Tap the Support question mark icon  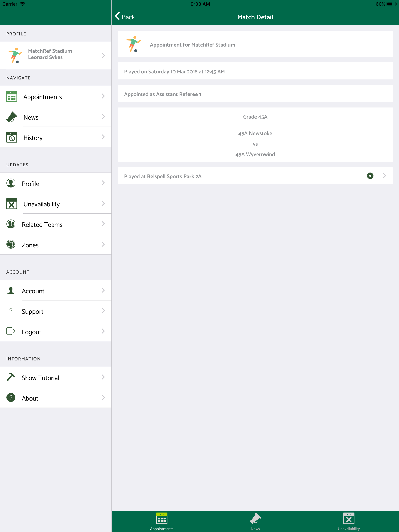coord(11,311)
